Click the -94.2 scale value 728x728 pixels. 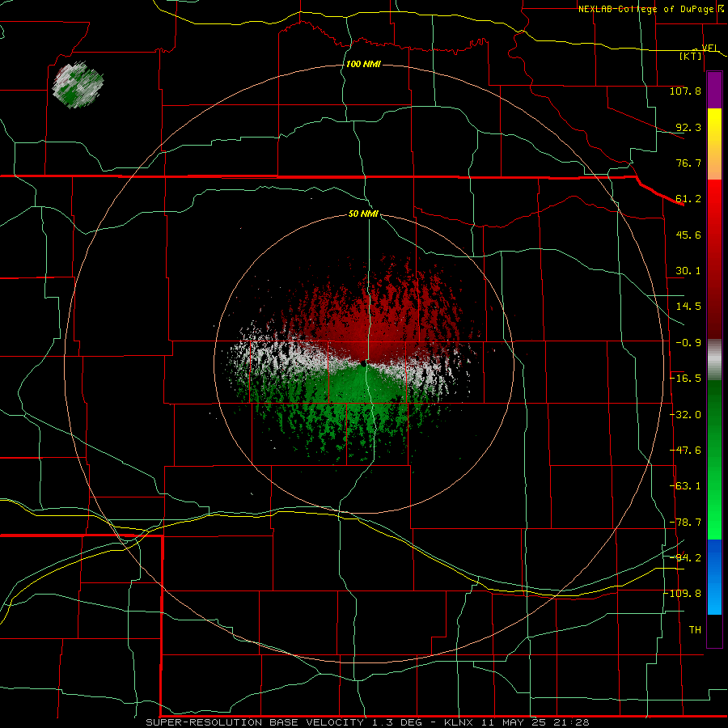(685, 557)
